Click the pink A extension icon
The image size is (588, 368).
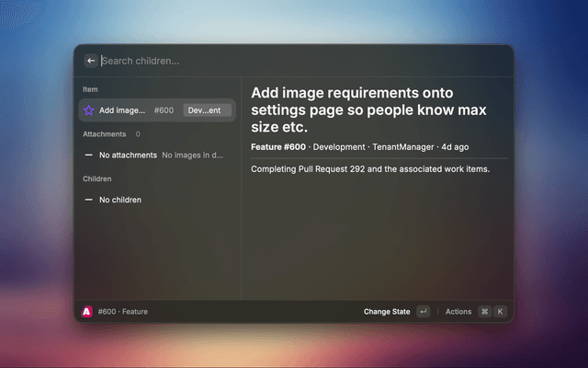point(87,311)
